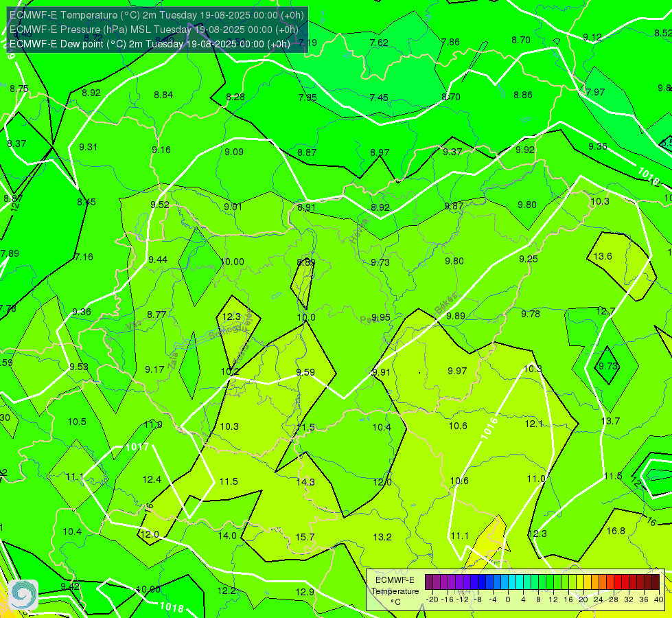Click the 9.31 temperature value
Image resolution: width=672 pixels, height=618 pixels.
point(88,147)
